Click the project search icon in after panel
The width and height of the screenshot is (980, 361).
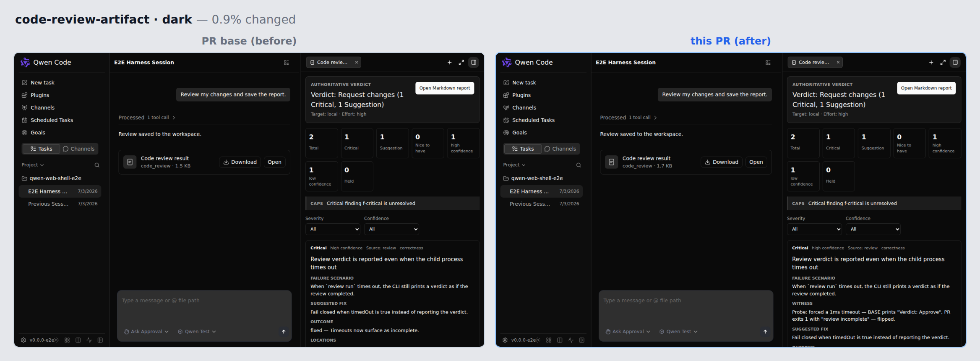[x=579, y=165]
